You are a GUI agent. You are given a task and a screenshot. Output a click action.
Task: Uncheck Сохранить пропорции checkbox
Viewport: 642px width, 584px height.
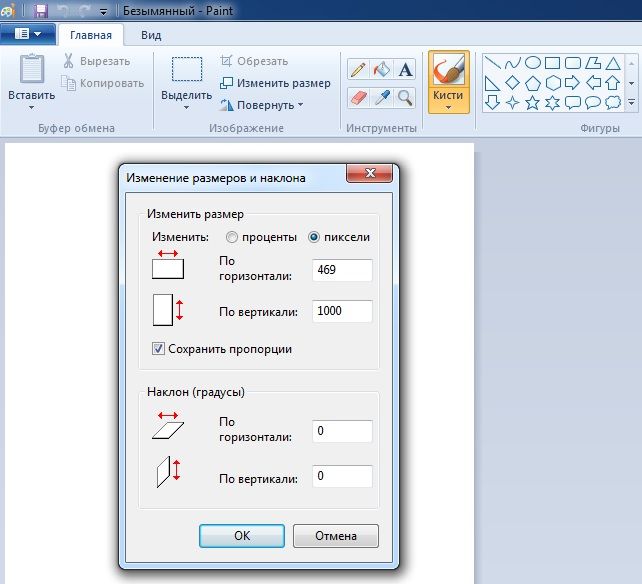[158, 349]
